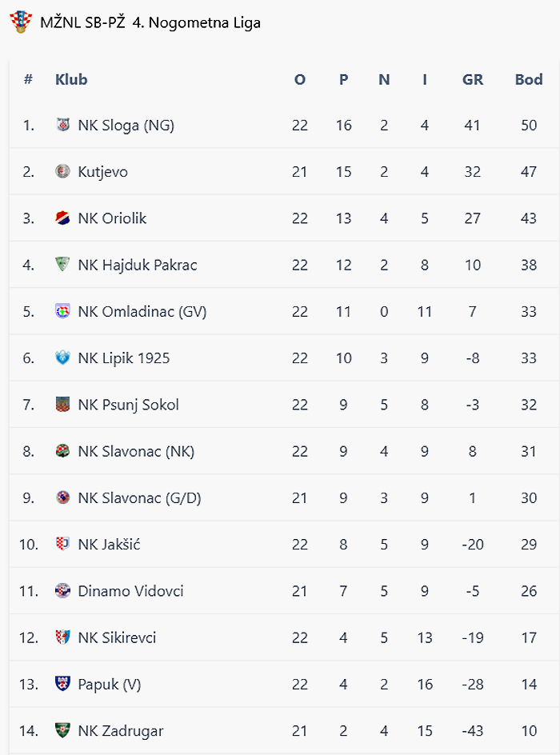Viewport: 560px width, 755px height.
Task: Click the NK Psunj Sokol crest
Action: pos(63,404)
